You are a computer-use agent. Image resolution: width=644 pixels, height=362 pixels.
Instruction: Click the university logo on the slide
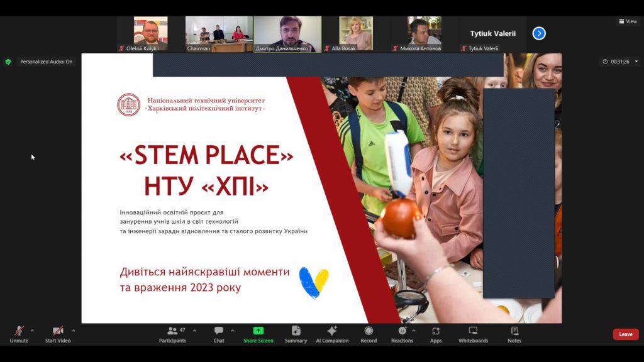point(128,105)
